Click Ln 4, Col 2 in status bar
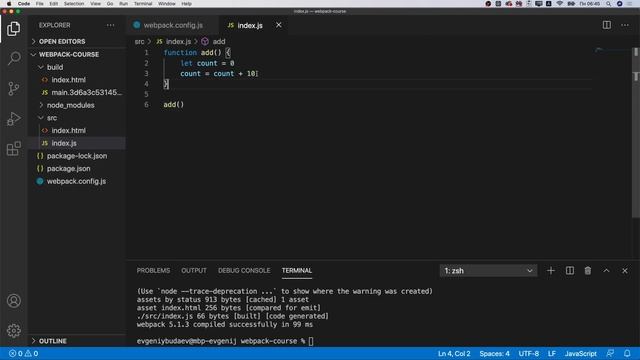This screenshot has height=360, width=640. (454, 353)
